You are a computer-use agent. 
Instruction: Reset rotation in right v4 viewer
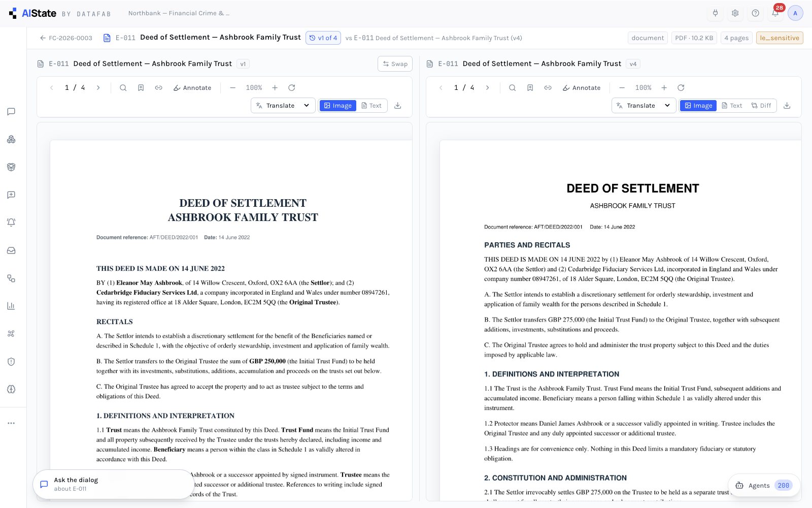(x=681, y=88)
